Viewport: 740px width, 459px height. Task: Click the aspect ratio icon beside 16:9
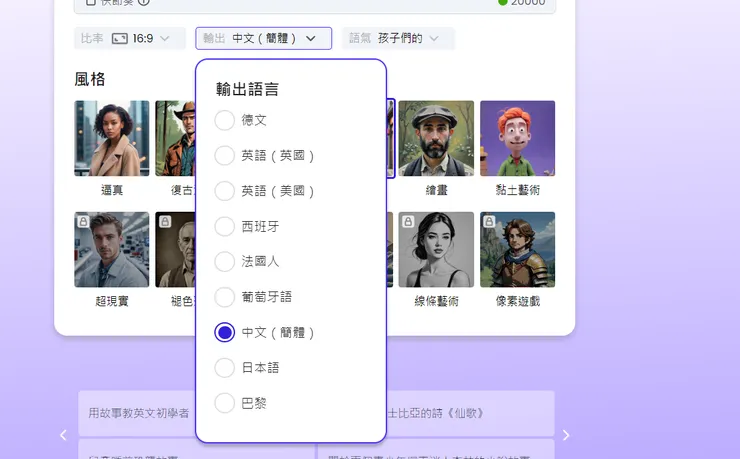pos(119,39)
